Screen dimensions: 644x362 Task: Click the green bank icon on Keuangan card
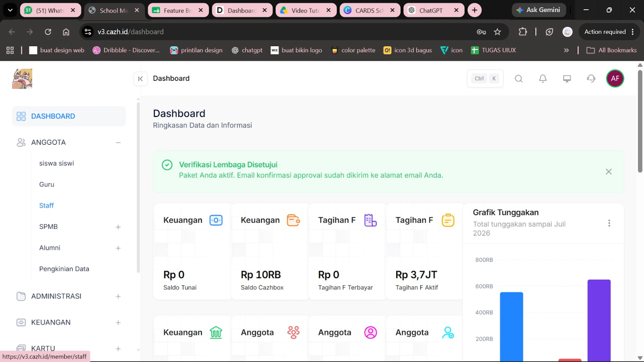point(216,333)
